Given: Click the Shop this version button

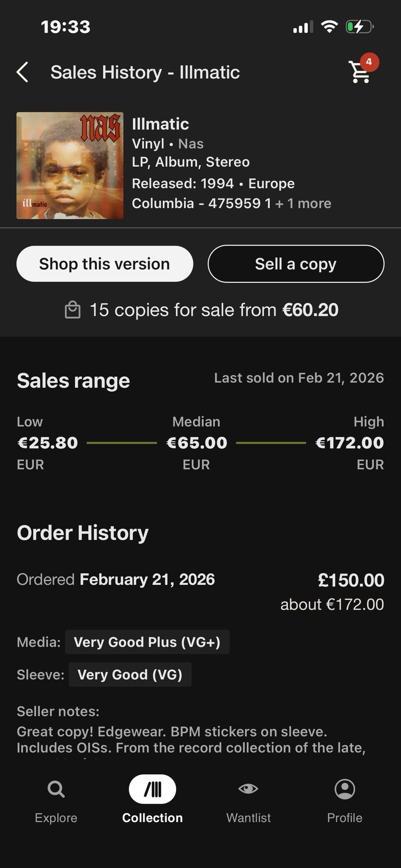Looking at the screenshot, I should (104, 264).
